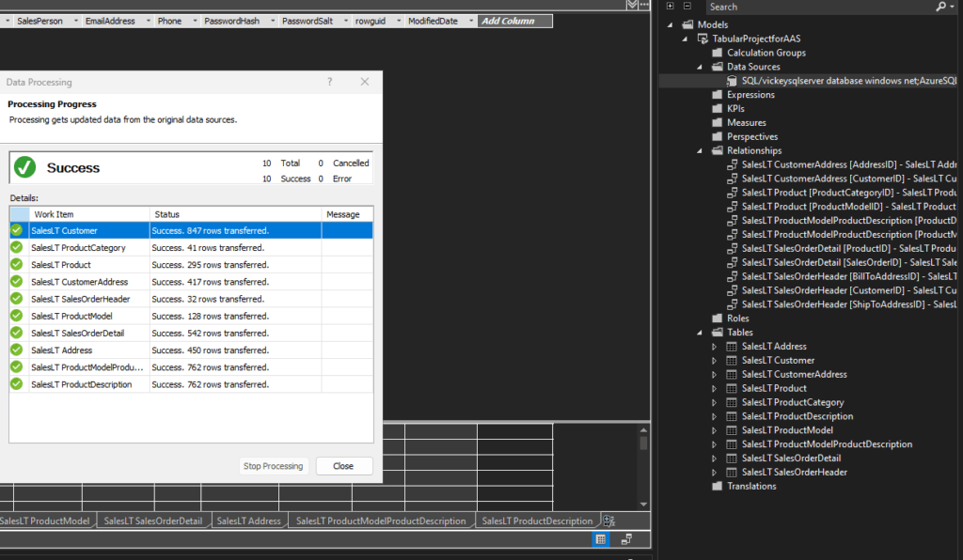
Task: Click the SalesLT Customer table icon in tree
Action: (x=732, y=361)
